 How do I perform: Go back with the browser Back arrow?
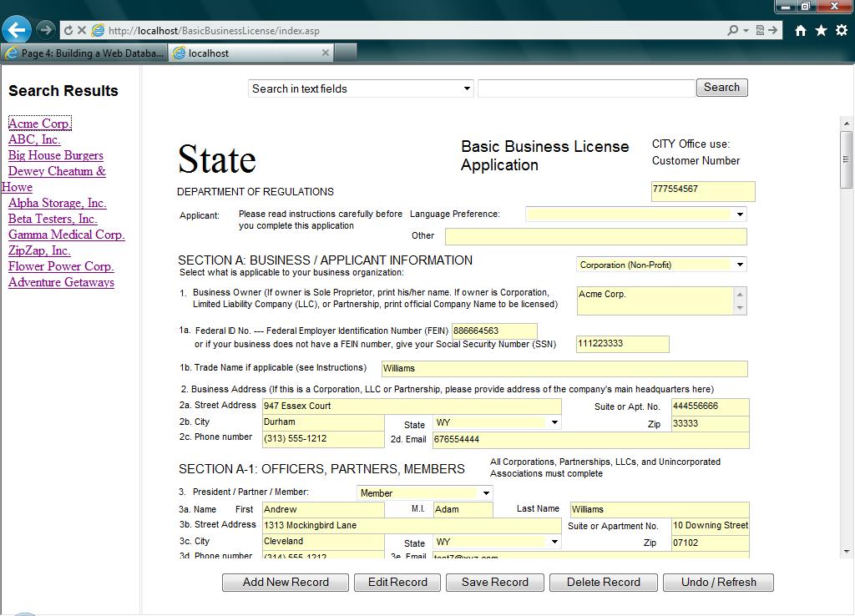point(17,30)
